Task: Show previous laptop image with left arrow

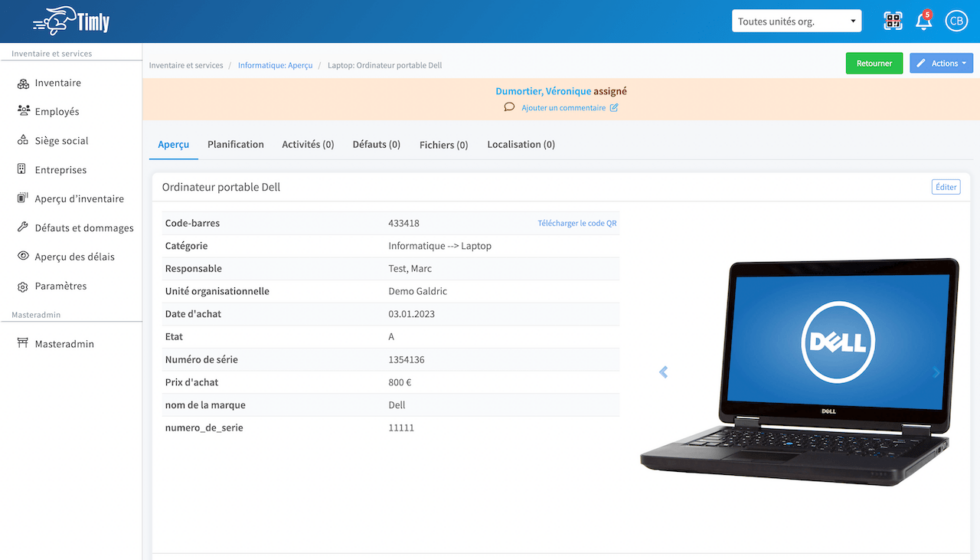Action: (x=664, y=372)
